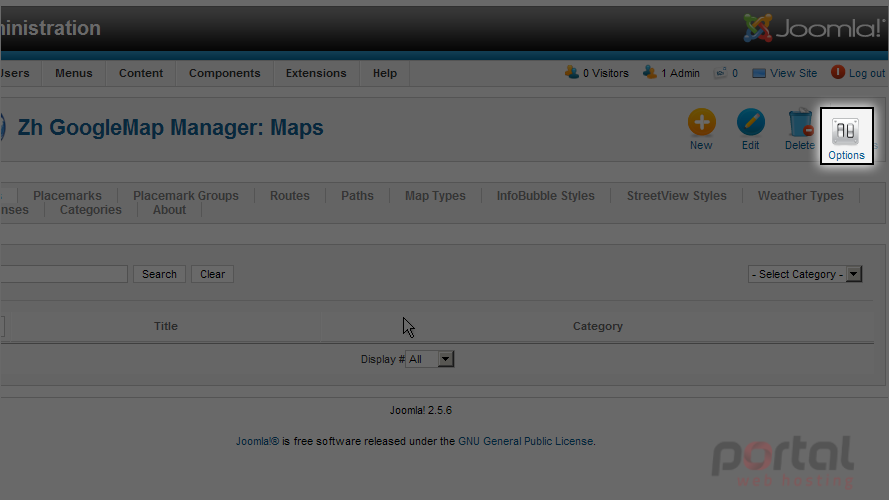Switch to the Paths tab

pos(357,196)
